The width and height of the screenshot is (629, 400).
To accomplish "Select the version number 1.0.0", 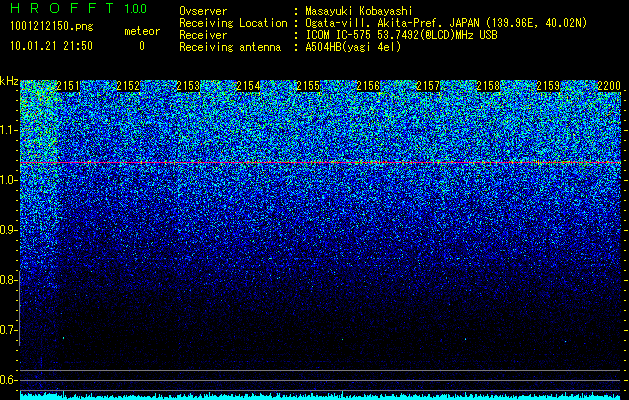I will pyautogui.click(x=136, y=9).
